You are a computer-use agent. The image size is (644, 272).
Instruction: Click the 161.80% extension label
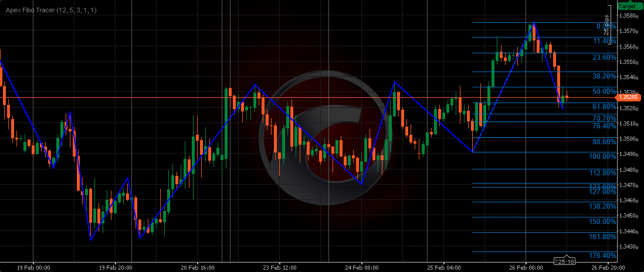(x=602, y=237)
